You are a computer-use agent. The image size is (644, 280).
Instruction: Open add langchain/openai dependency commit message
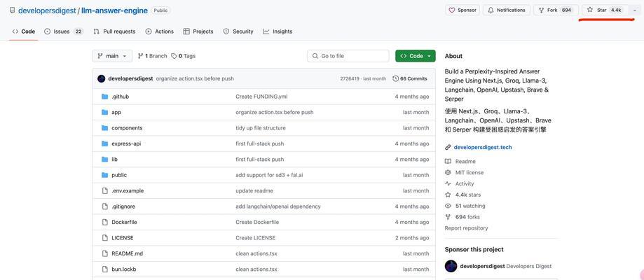tap(278, 206)
